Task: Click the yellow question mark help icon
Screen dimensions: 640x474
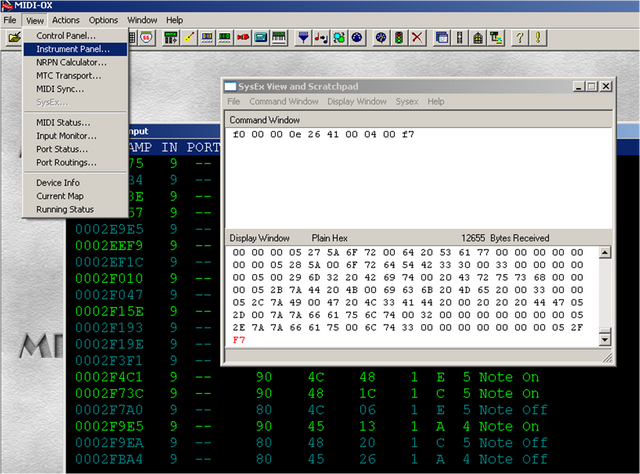Action: (520, 38)
